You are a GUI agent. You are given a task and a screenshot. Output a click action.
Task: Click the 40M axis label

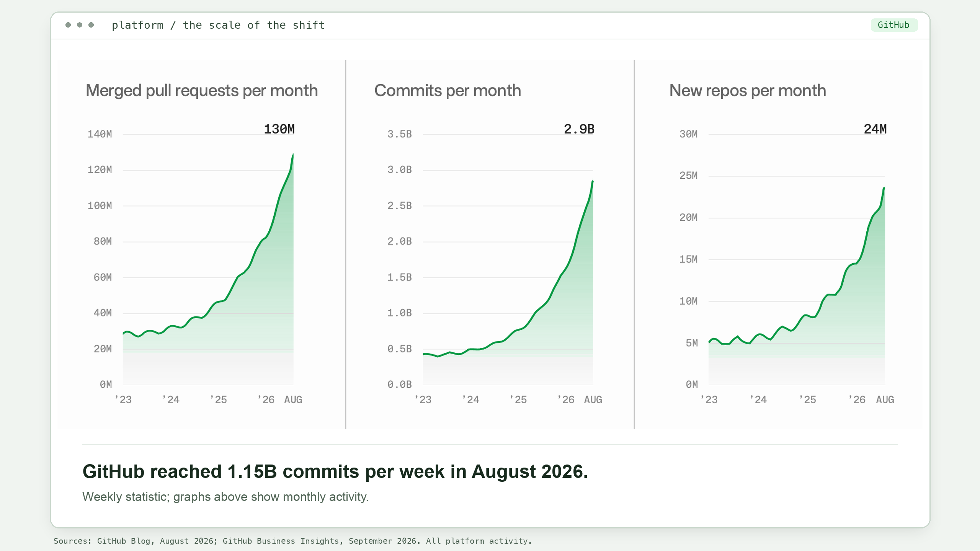point(103,313)
